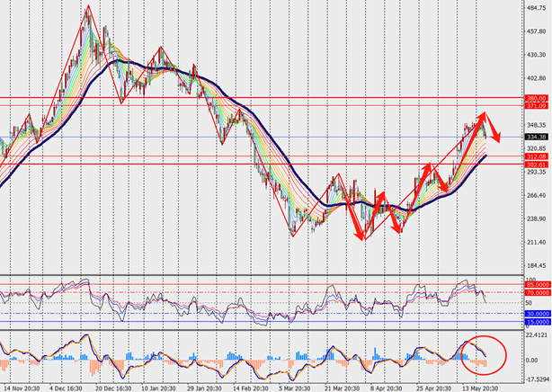Click the 14 Nov 20:30 date marker
552x392 pixels.
click(x=22, y=387)
